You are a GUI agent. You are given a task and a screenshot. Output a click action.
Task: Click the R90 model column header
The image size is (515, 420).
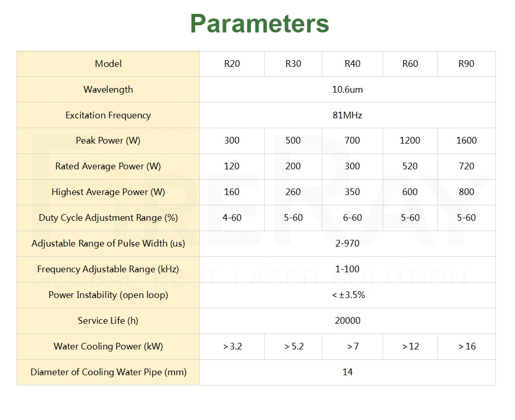[x=466, y=64]
